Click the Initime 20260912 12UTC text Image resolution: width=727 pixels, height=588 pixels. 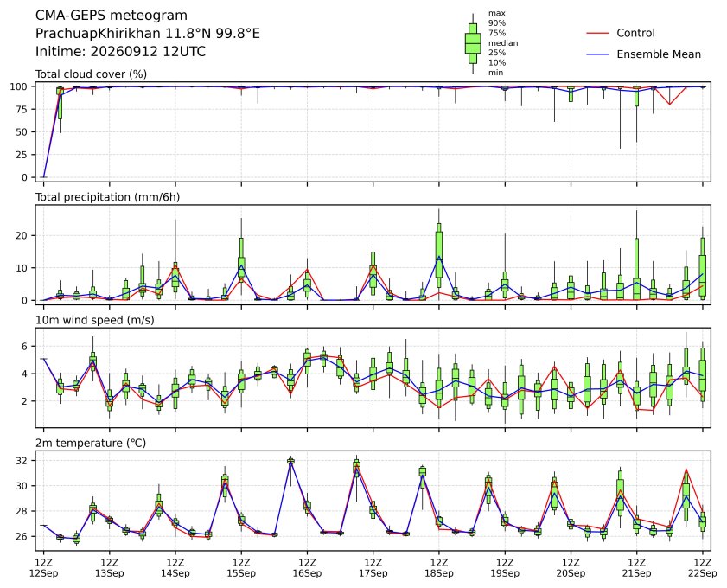pos(120,51)
